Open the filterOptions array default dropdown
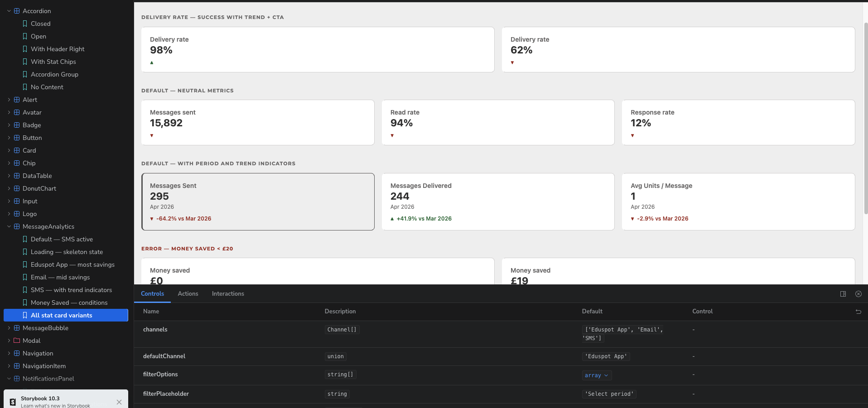 point(596,375)
